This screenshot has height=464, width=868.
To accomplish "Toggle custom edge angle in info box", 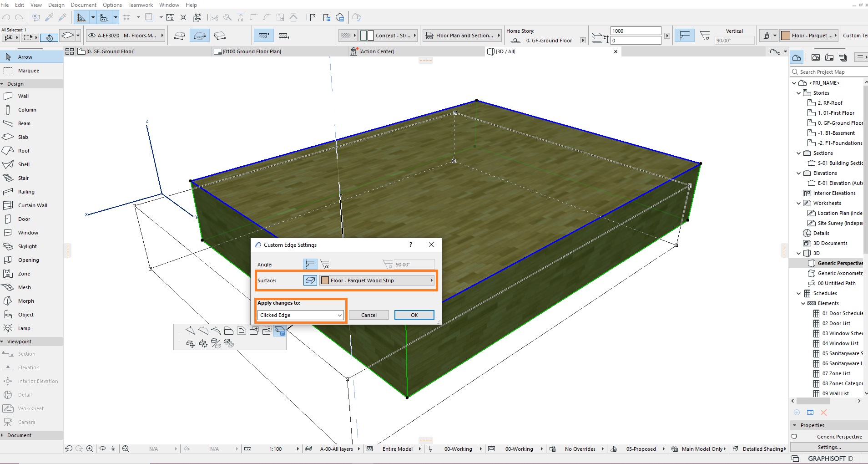I will pos(705,36).
